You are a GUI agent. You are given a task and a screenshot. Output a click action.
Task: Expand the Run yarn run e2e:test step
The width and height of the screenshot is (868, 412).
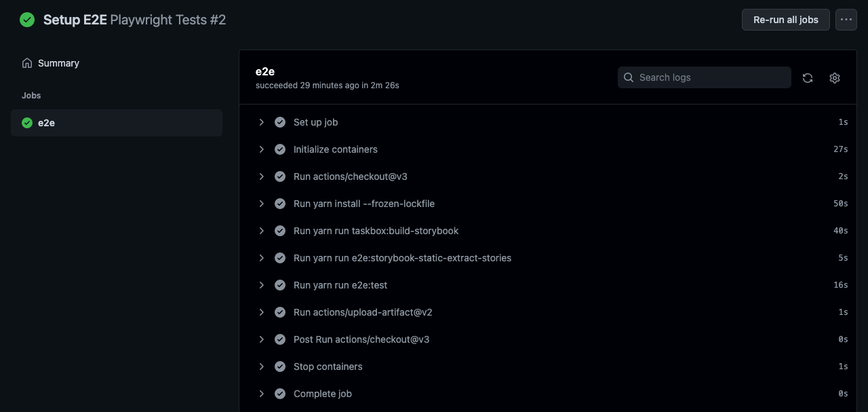pyautogui.click(x=262, y=285)
